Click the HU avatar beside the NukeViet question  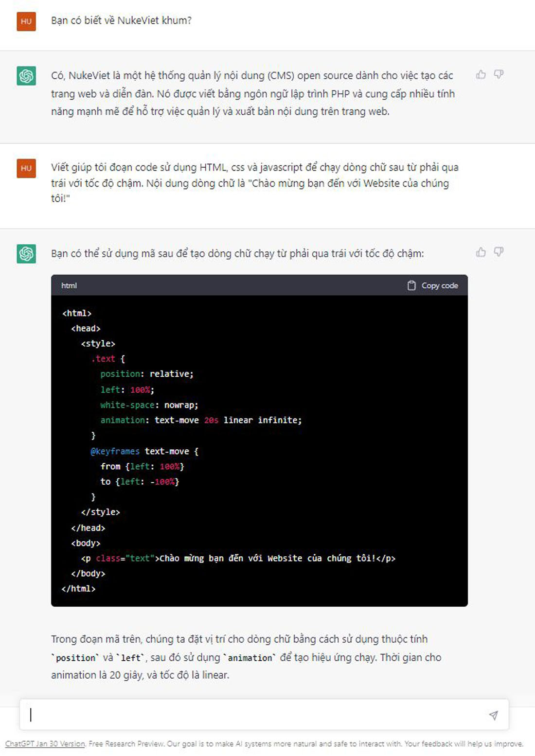(x=26, y=21)
